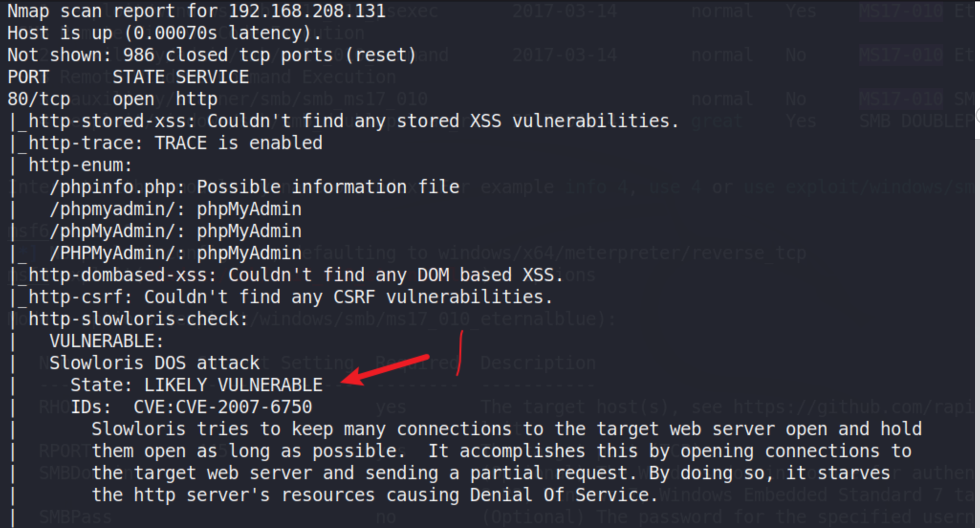Screen dimensions: 980x528
Task: Click the State: LIKELY VULNERABLE text
Action: [196, 385]
